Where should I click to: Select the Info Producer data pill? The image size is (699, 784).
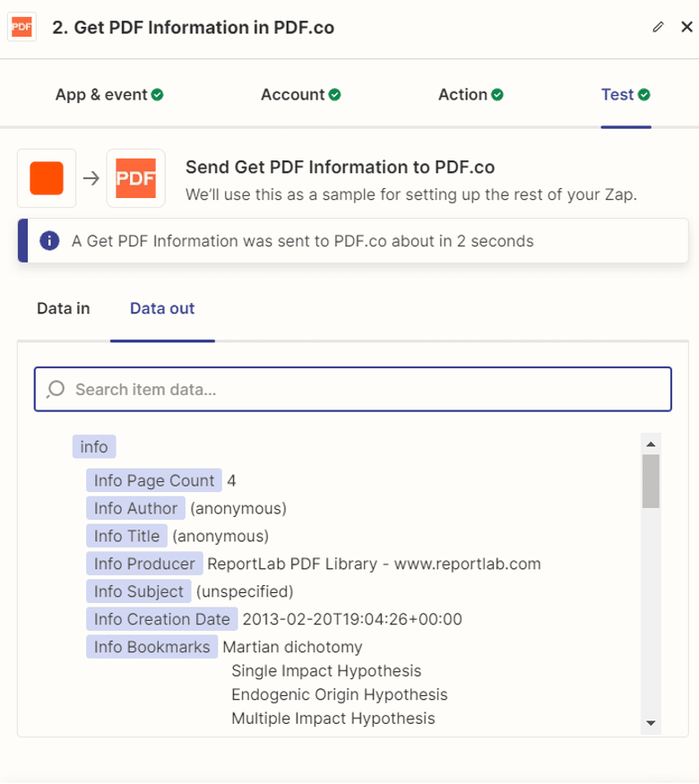(x=144, y=564)
